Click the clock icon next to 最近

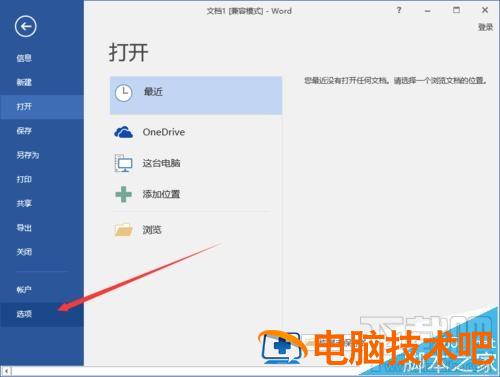click(x=124, y=93)
